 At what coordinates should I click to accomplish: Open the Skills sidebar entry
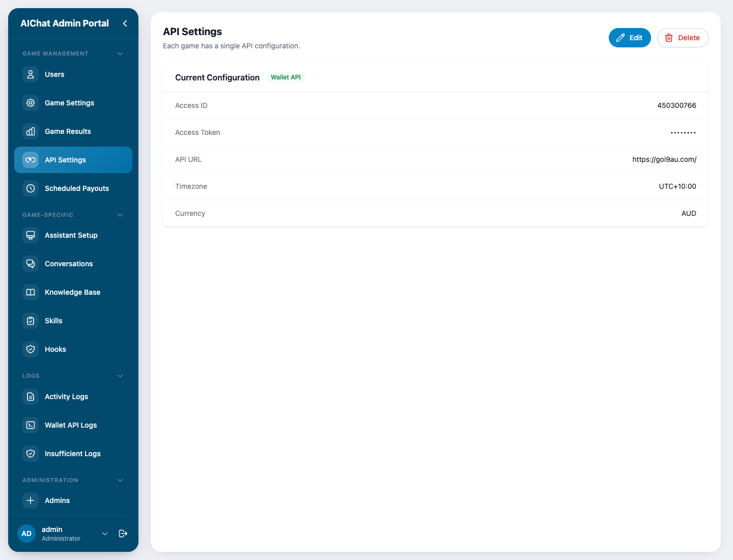click(73, 321)
